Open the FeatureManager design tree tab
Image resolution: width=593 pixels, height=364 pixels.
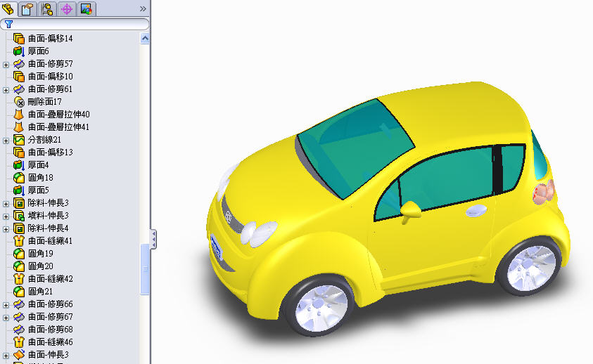tap(8, 8)
